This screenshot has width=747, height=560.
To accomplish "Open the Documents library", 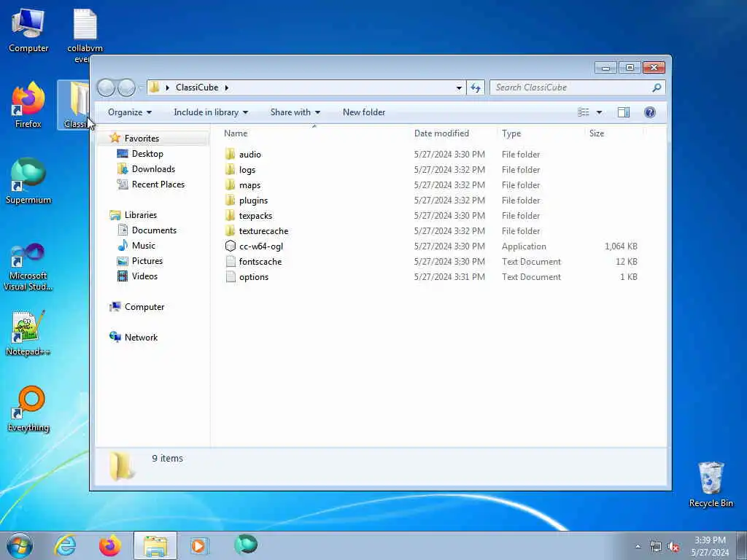I will [154, 230].
